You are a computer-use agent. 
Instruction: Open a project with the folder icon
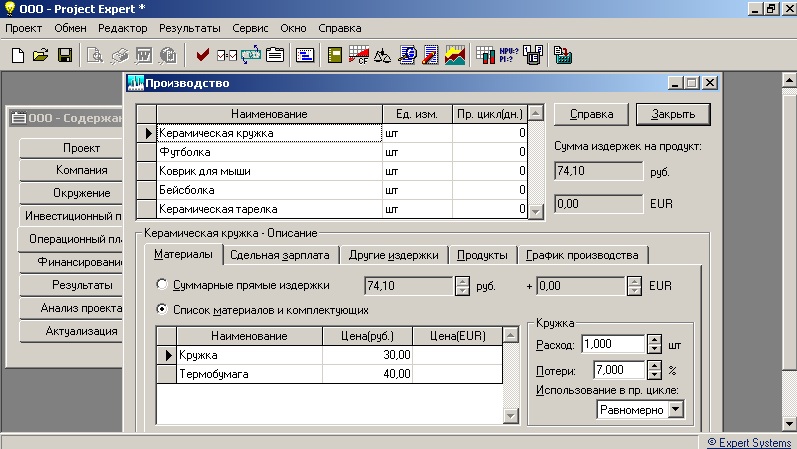click(40, 55)
